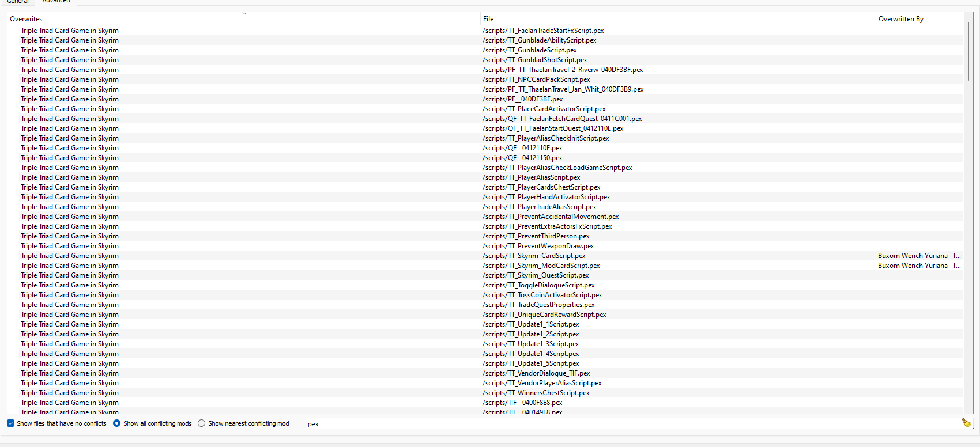
Task: Click the vertical scrollbar thumb of the conflict list
Action: (968, 51)
